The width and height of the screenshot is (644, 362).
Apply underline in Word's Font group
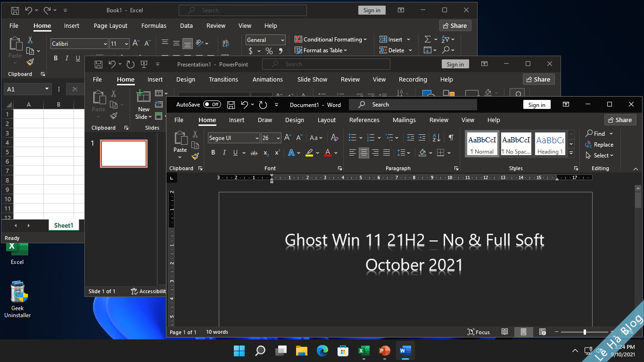(x=236, y=153)
